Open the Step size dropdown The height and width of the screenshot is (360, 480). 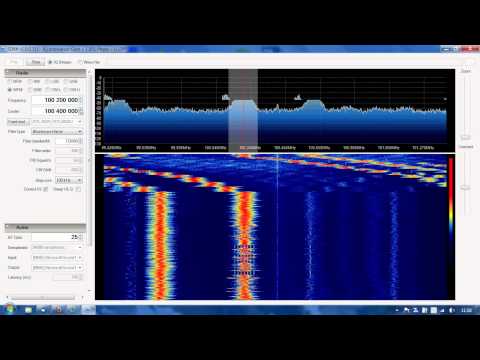coord(69,180)
